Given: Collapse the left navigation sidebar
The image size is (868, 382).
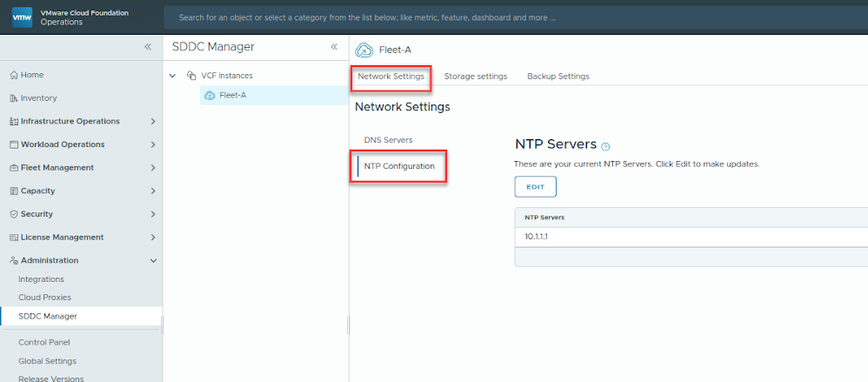Looking at the screenshot, I should coord(148,47).
